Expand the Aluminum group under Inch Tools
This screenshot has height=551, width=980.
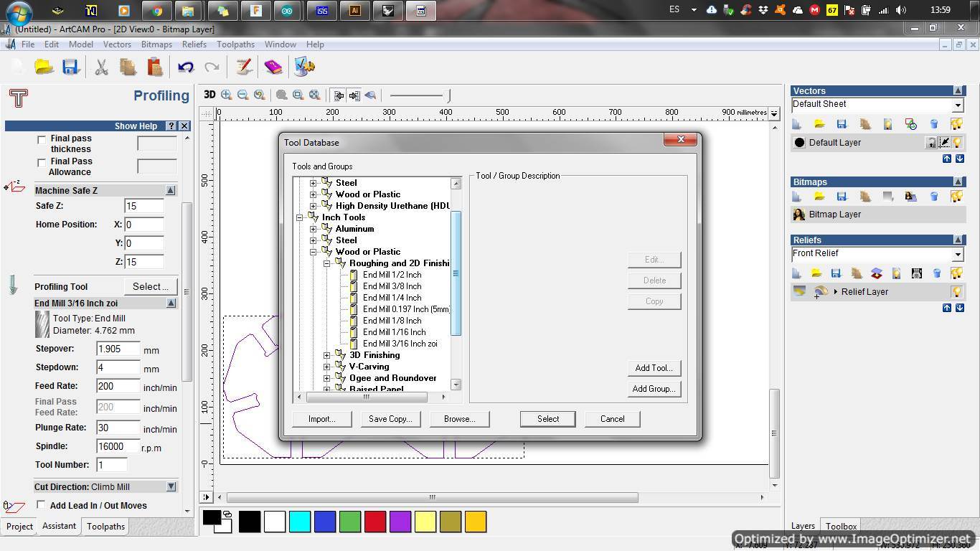[x=314, y=229]
